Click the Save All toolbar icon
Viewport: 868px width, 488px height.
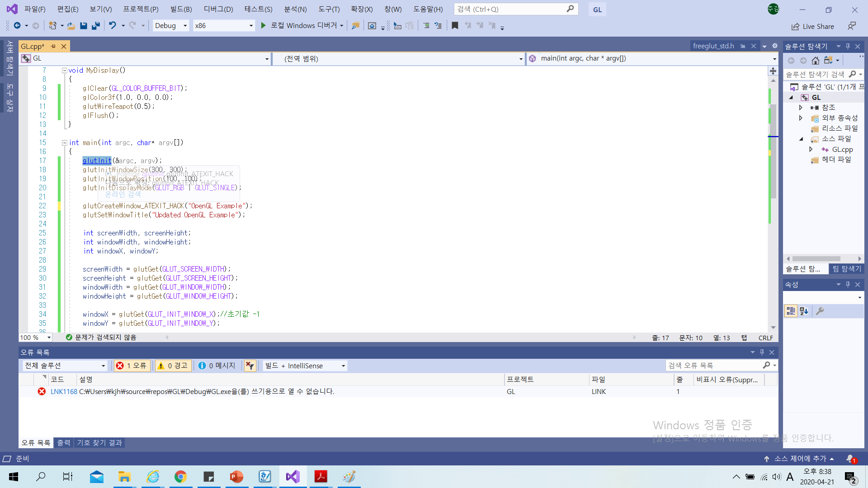coord(95,26)
